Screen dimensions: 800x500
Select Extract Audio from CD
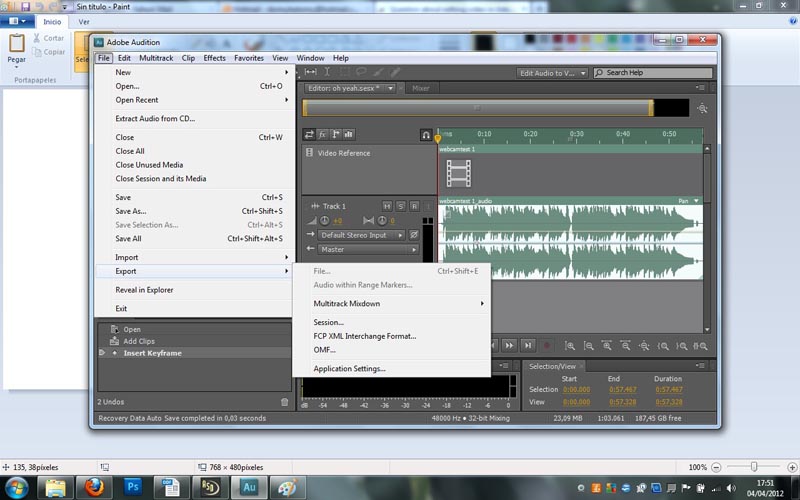click(x=195, y=118)
